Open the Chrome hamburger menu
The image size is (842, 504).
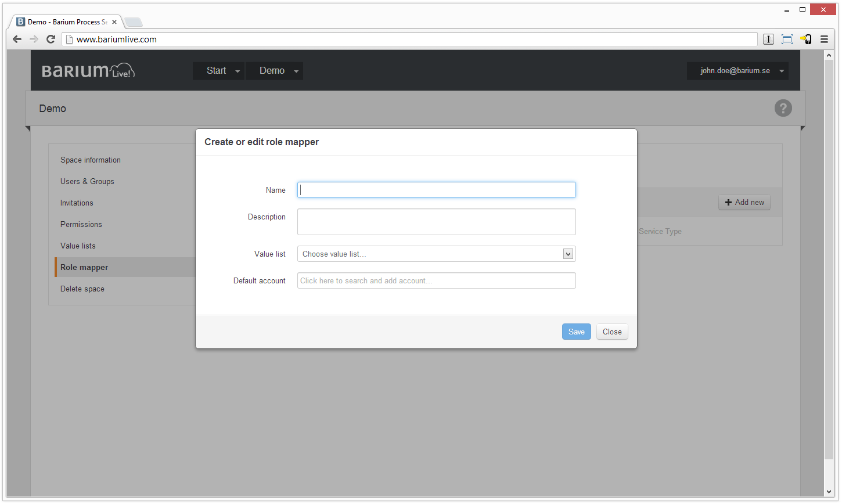tap(824, 39)
